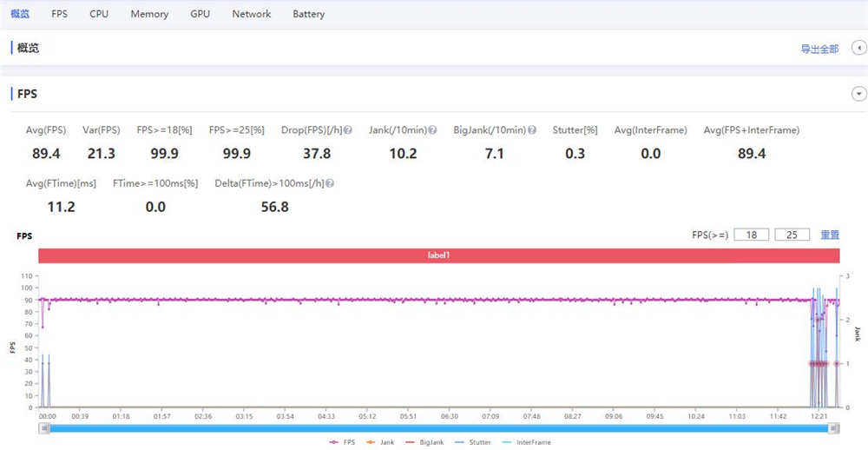The width and height of the screenshot is (868, 450).
Task: Click the 12:21 time label on the chart axis
Action: tap(819, 415)
